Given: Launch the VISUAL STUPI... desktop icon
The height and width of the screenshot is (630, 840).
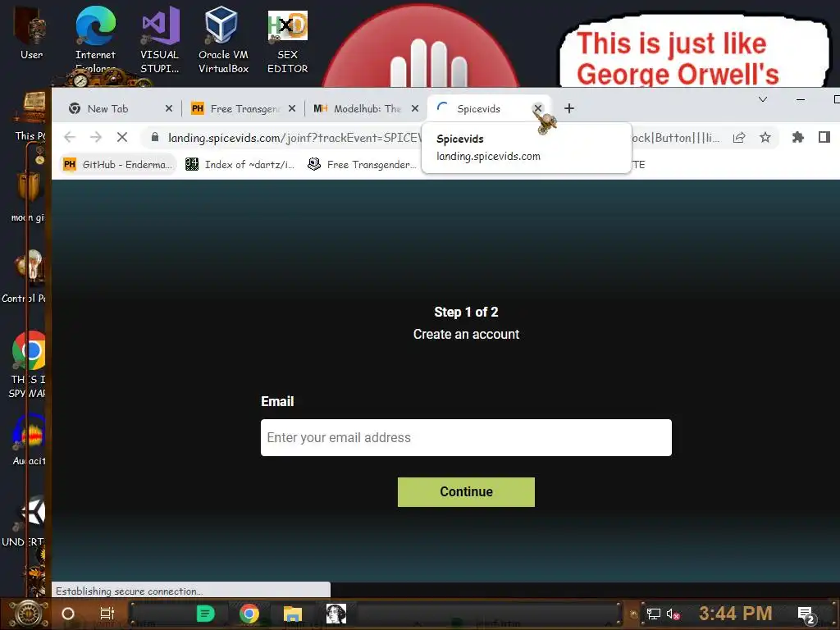Looking at the screenshot, I should 160,39.
